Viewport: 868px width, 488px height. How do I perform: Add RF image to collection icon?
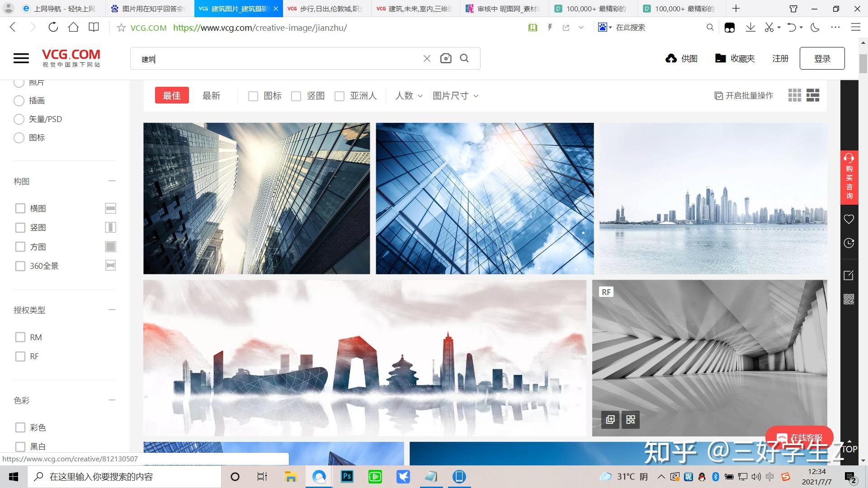coord(610,420)
